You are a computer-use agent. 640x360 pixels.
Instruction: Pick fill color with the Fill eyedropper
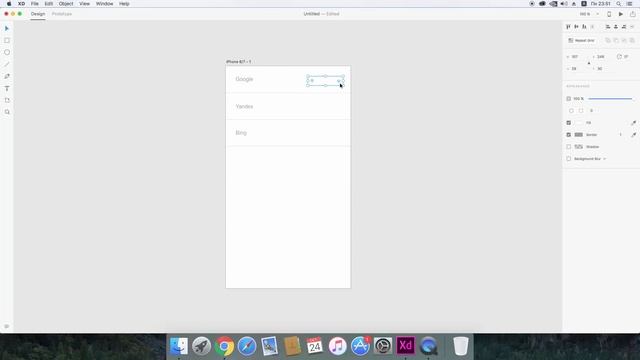pos(633,122)
